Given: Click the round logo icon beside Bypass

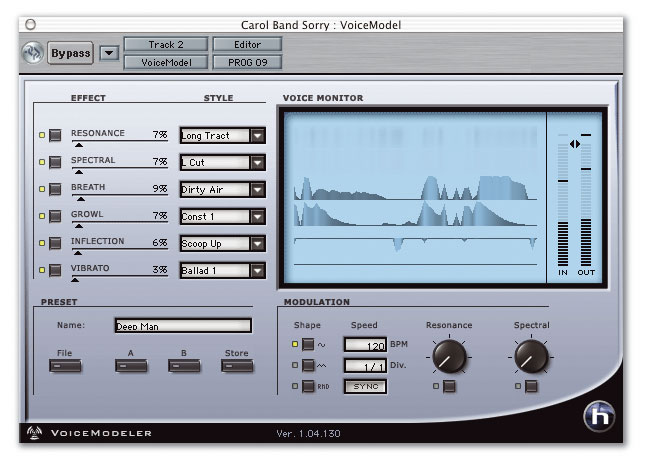Looking at the screenshot, I should [x=32, y=53].
